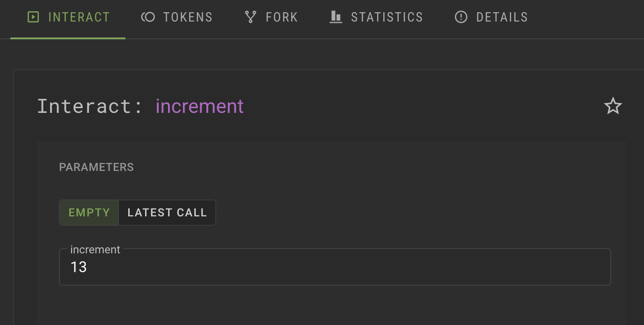This screenshot has width=644, height=325.
Task: Click the Fork tab branch icon
Action: click(x=250, y=17)
